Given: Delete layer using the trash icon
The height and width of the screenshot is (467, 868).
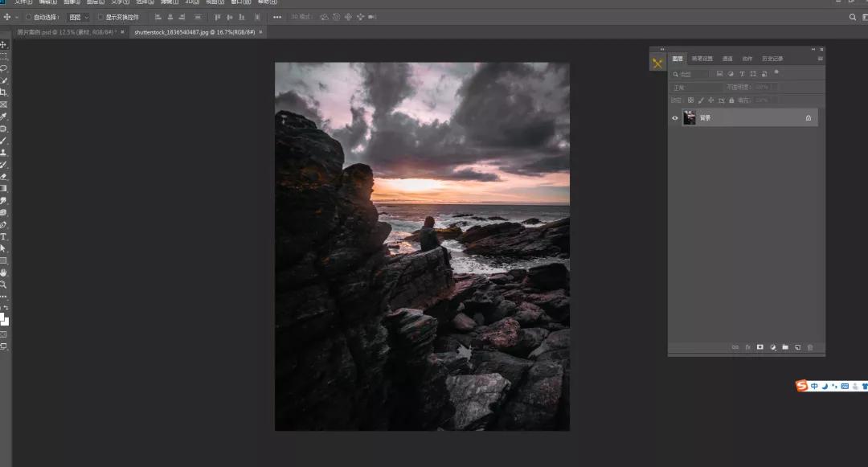Looking at the screenshot, I should 810,347.
